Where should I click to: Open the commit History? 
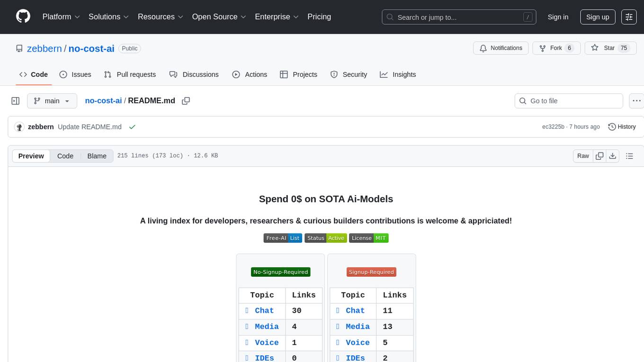click(x=622, y=127)
